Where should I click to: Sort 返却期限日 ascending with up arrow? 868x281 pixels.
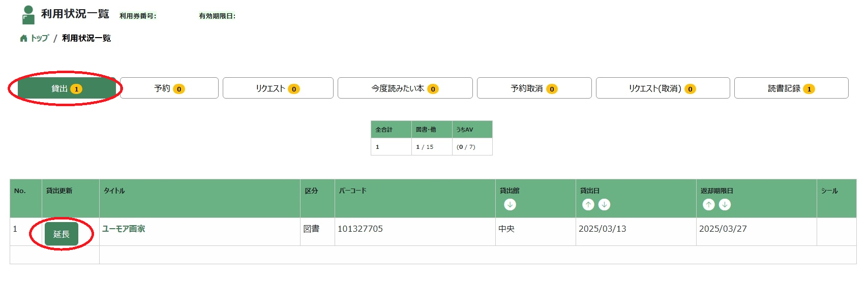coord(709,204)
